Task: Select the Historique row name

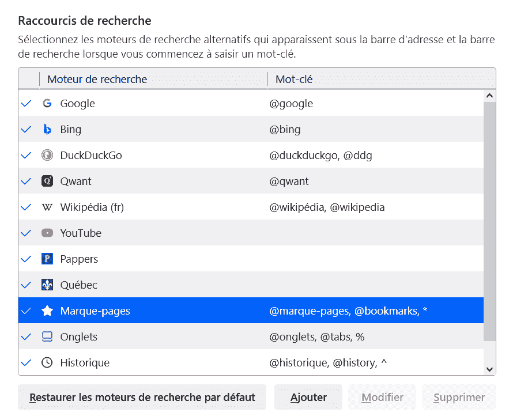Action: [85, 362]
